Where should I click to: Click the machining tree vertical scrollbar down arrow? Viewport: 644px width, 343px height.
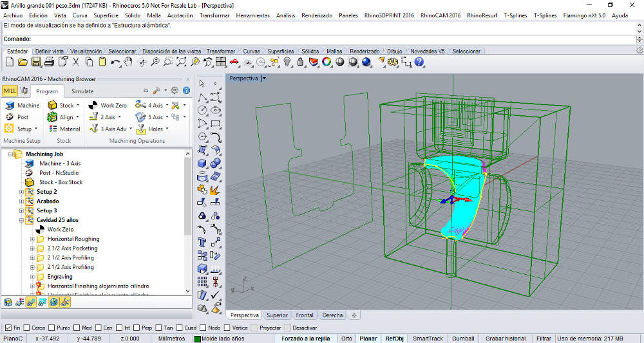click(x=188, y=291)
